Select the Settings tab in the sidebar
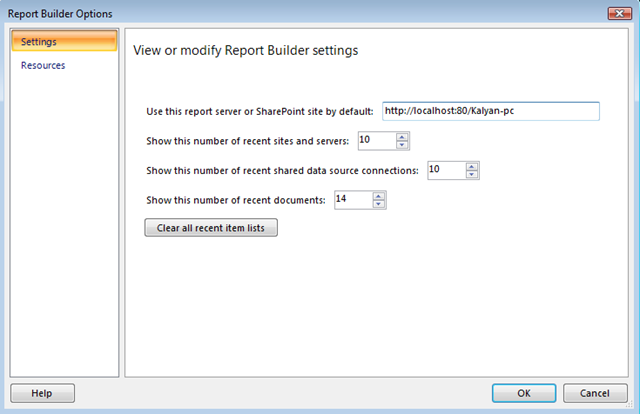 pos(64,41)
